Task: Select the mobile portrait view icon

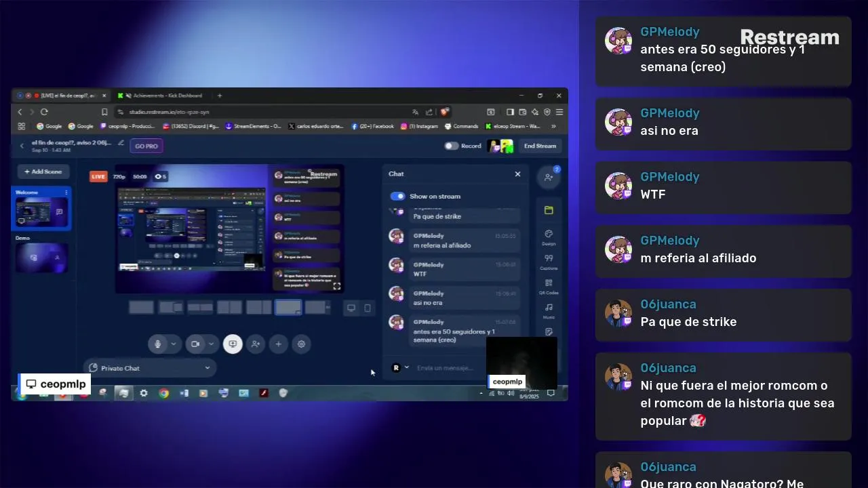Action: [x=368, y=308]
